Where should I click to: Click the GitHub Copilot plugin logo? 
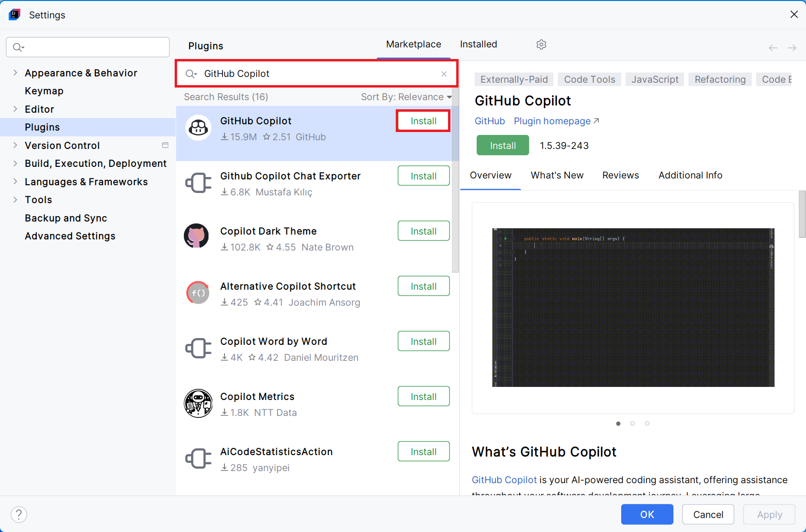click(198, 128)
